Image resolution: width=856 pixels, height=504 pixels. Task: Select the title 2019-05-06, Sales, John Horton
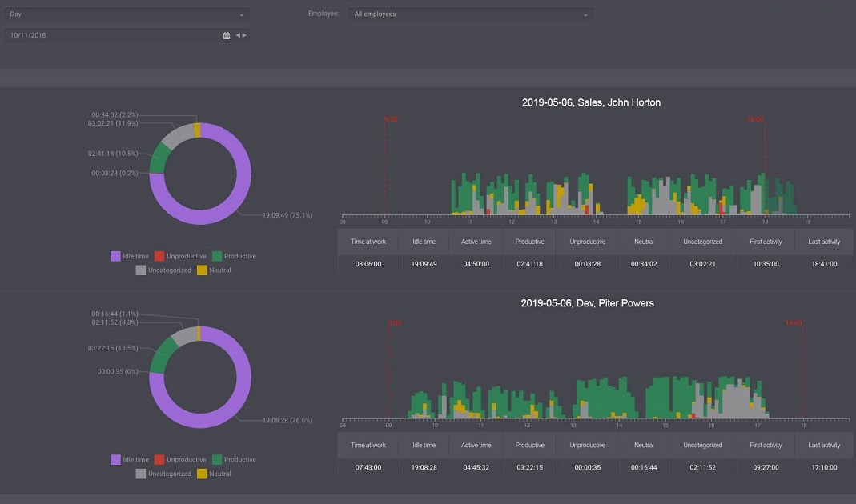coord(591,102)
